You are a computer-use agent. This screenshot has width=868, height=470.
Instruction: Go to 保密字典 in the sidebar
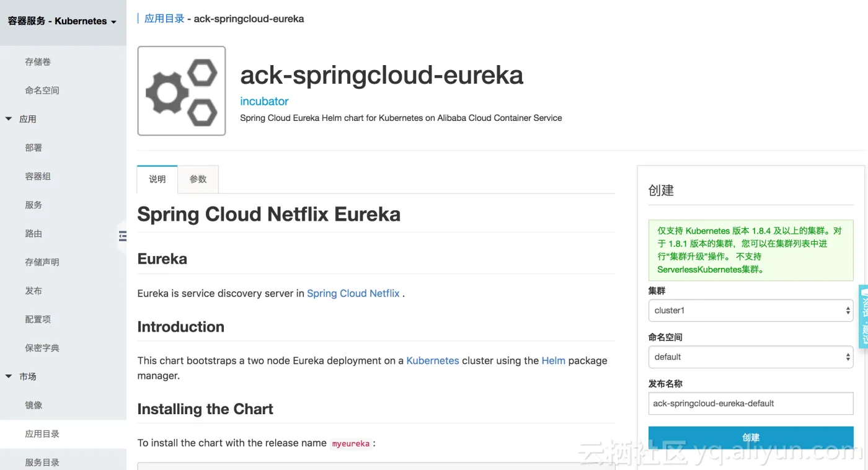click(42, 348)
